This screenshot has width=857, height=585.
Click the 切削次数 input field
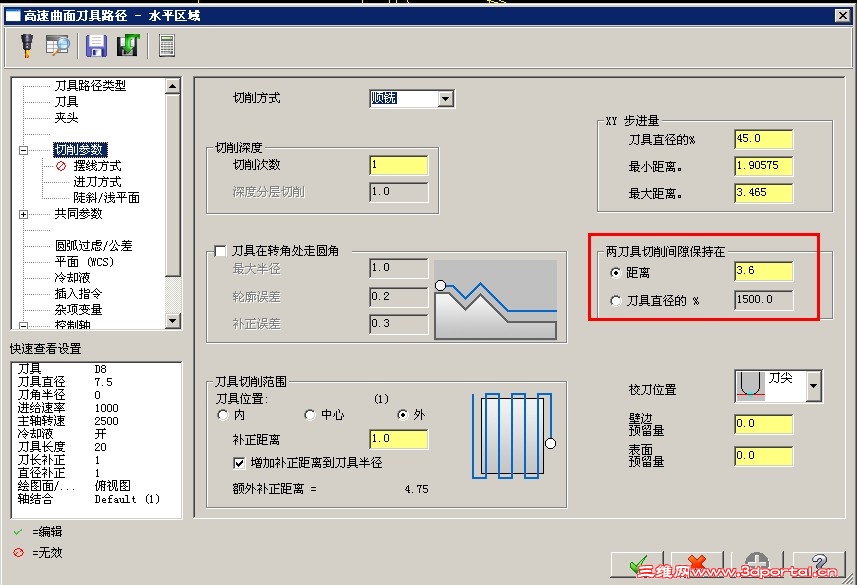398,165
